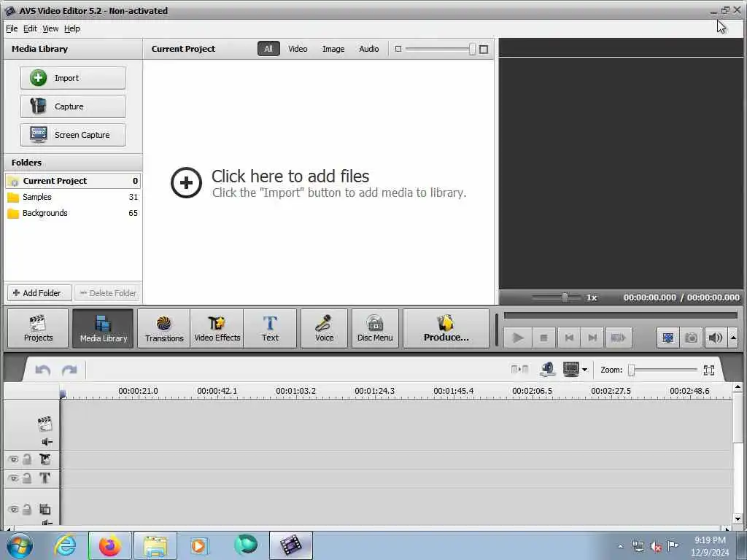The width and height of the screenshot is (747, 560).
Task: Click large thumbnail size icon
Action: (x=484, y=49)
